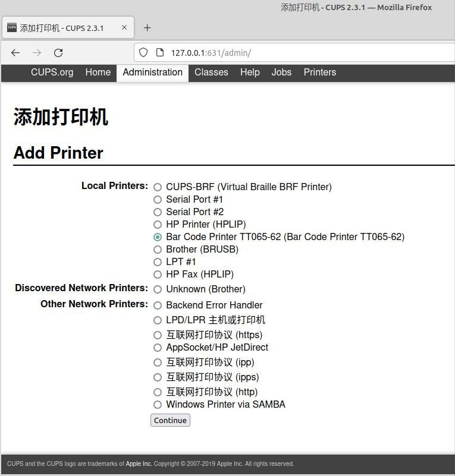The image size is (455, 476).
Task: Select 互联网打印协议 (http) option
Action: point(158,392)
